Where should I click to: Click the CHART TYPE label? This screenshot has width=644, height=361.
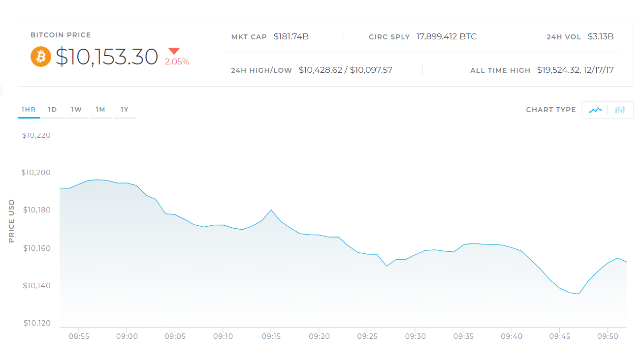click(x=551, y=110)
